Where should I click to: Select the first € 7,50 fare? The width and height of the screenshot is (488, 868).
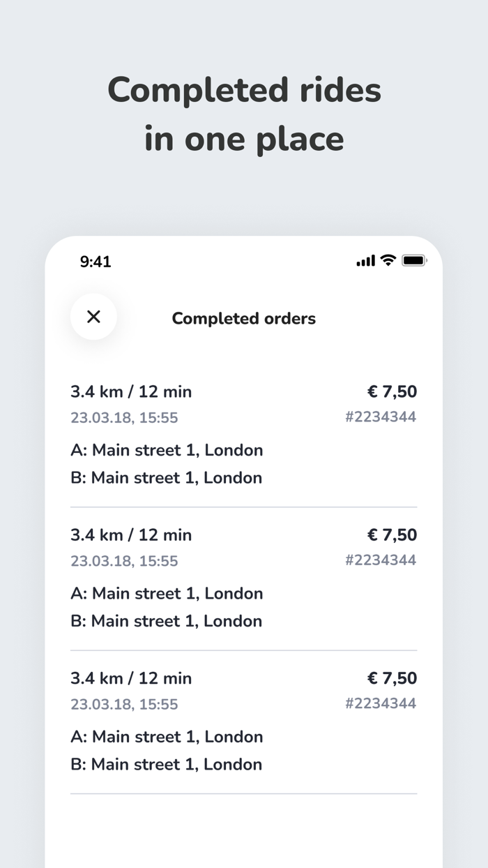(392, 391)
